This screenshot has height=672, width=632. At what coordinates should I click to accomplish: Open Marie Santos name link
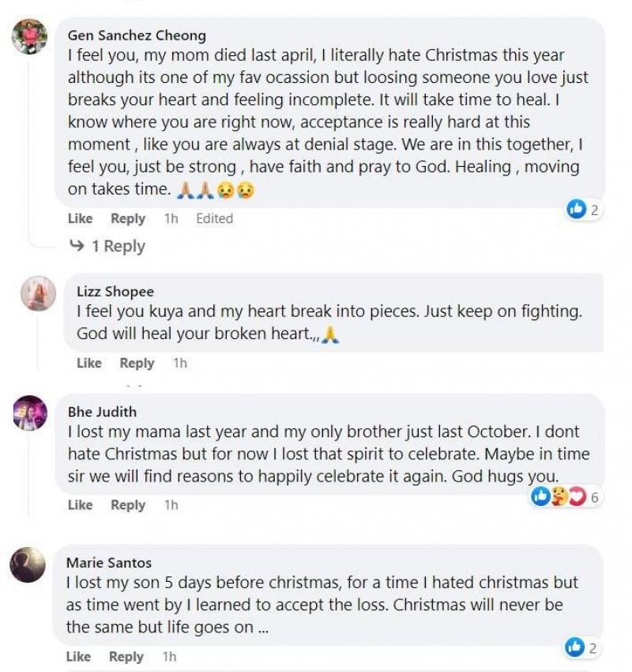point(108,563)
